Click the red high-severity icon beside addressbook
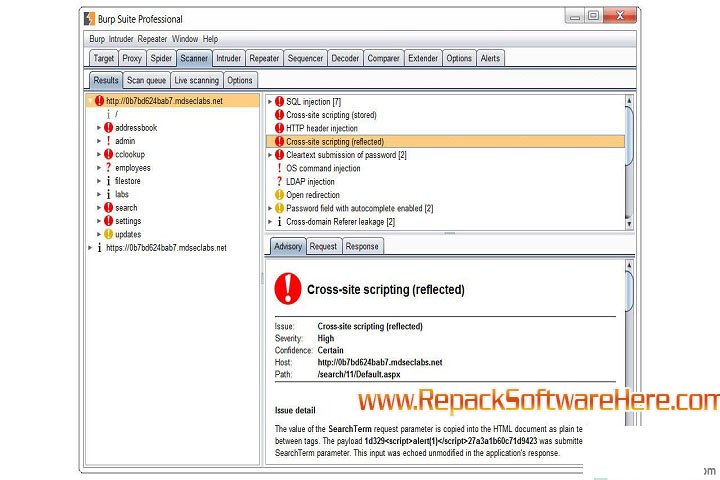 coord(108,127)
